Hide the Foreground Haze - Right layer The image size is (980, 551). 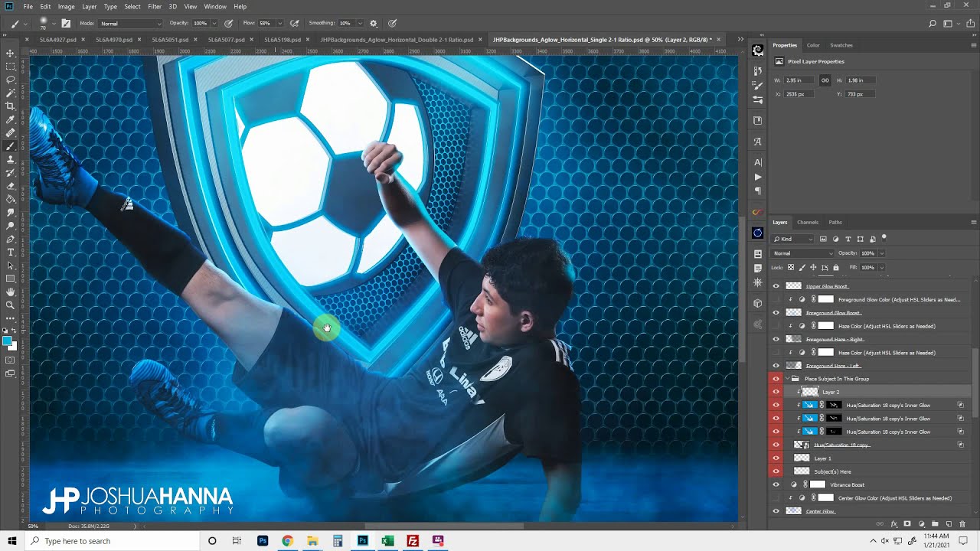pos(776,339)
